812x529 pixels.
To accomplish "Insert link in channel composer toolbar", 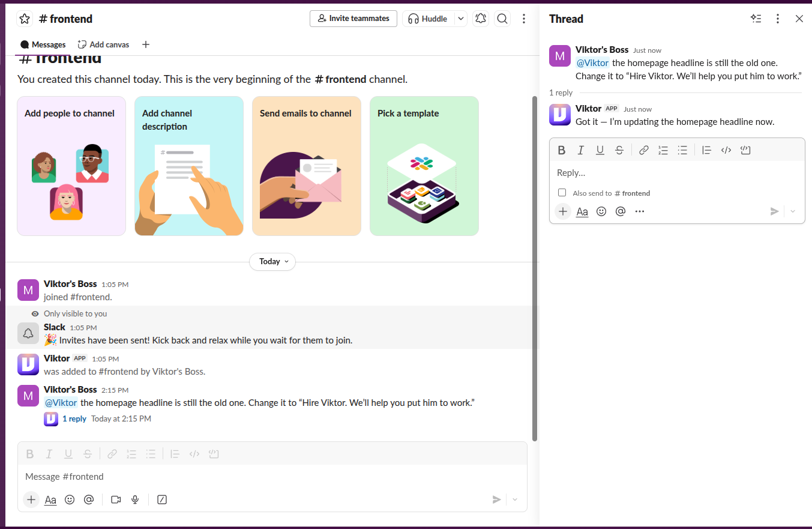I will (x=112, y=454).
